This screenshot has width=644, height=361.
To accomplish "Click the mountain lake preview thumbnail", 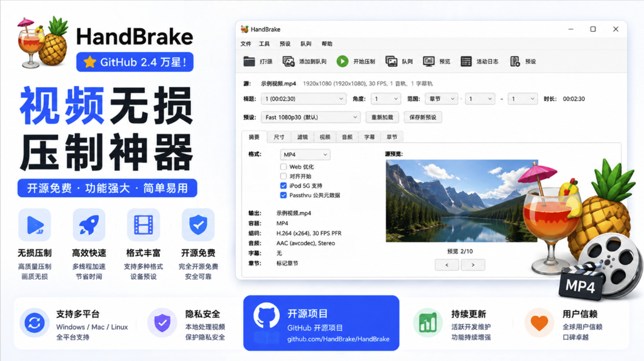I will pyautogui.click(x=462, y=201).
